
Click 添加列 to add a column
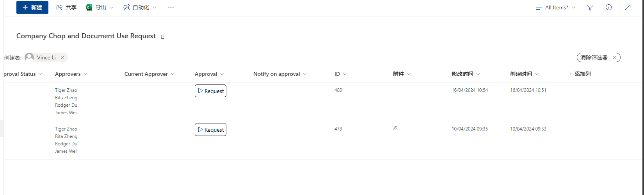[580, 74]
